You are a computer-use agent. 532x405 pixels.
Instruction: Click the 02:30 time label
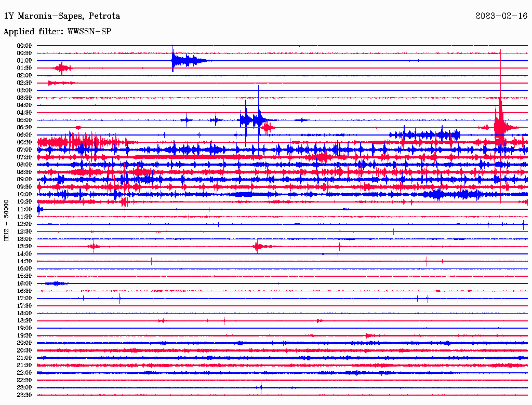(24, 83)
